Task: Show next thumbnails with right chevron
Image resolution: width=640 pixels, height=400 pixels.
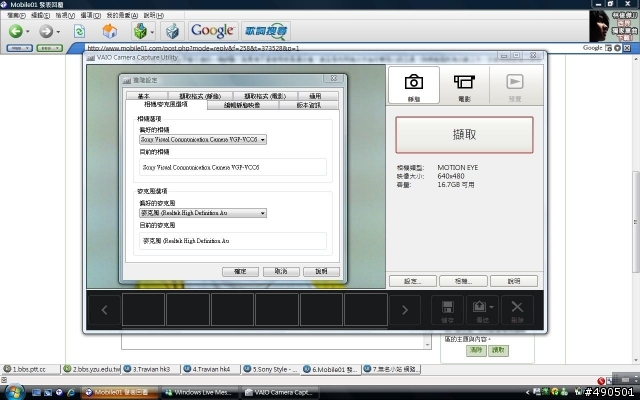Action: 405,310
